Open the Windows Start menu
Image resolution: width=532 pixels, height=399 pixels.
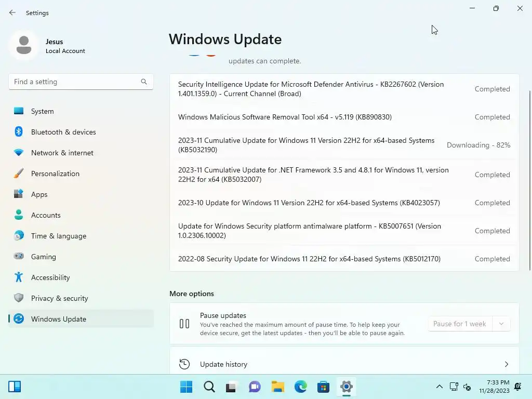(x=186, y=387)
